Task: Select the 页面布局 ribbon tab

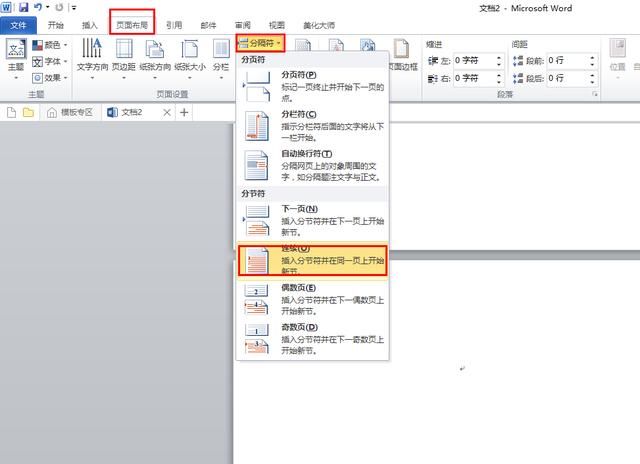Action: click(x=132, y=25)
